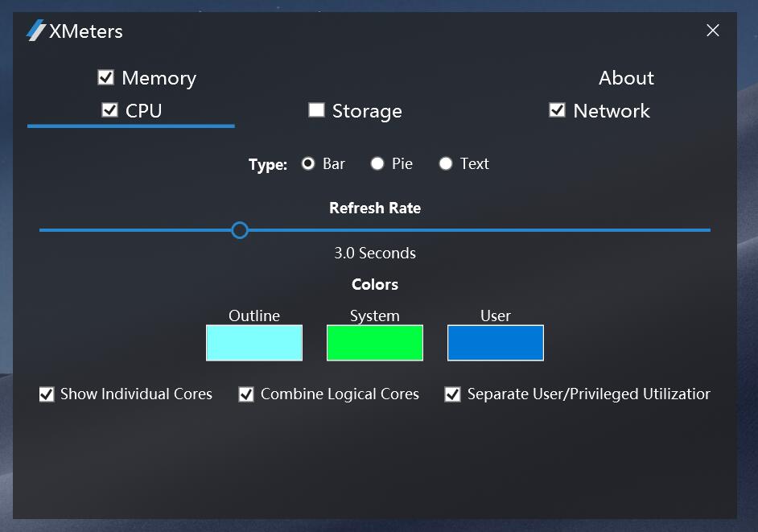Screen dimensions: 758x532
Task: Switch to the Memory tab label
Action: click(159, 78)
